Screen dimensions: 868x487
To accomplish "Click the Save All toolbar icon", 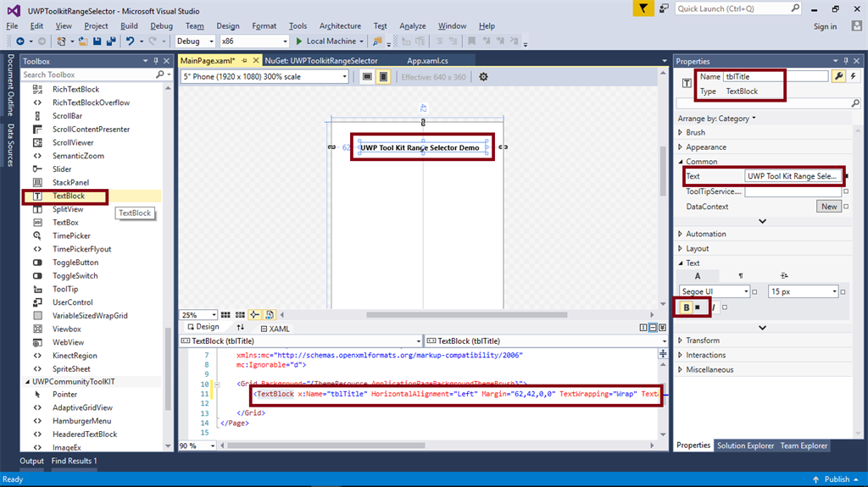I will [x=111, y=41].
